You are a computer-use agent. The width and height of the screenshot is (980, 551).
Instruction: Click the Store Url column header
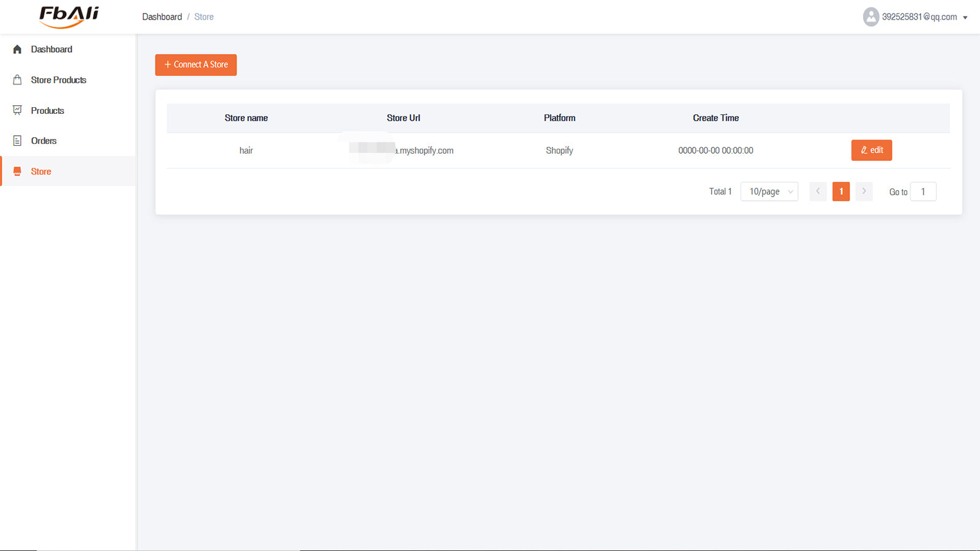(404, 118)
